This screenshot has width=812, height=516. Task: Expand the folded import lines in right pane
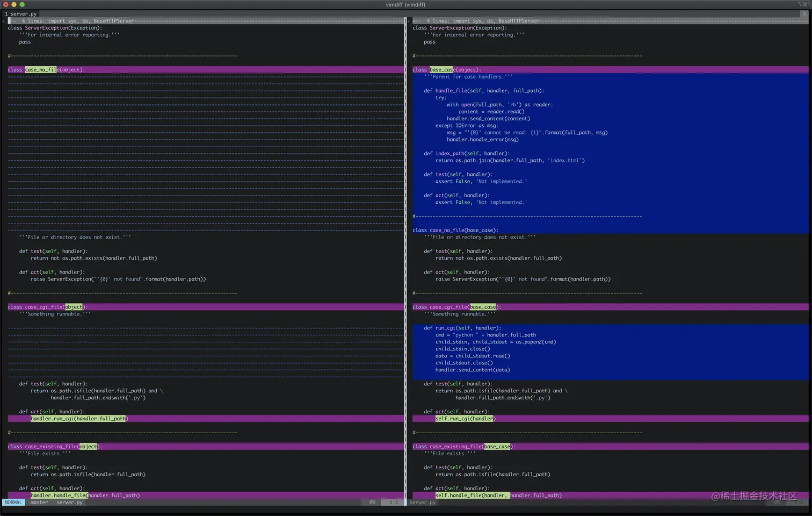[x=610, y=21]
